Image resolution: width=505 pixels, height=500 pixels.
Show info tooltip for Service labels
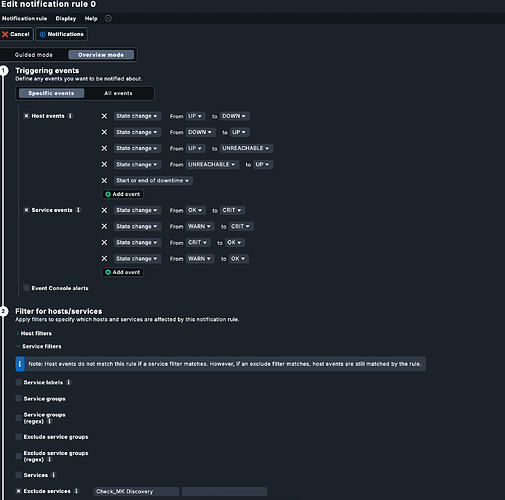69,382
